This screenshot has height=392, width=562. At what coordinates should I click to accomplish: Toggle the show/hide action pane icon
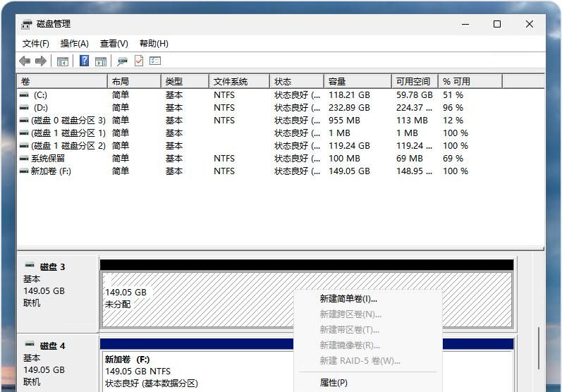pyautogui.click(x=101, y=61)
